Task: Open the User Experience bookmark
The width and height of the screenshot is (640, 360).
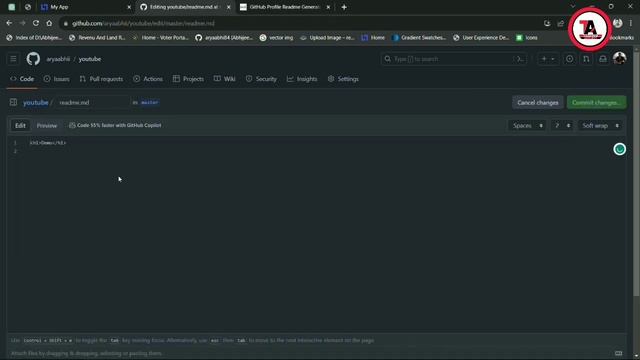Action: pos(481,38)
